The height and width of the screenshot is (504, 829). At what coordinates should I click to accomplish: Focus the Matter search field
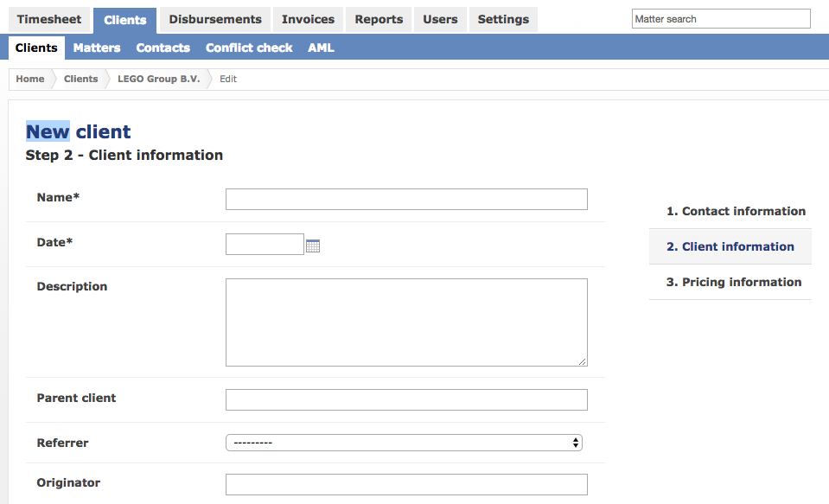(721, 19)
